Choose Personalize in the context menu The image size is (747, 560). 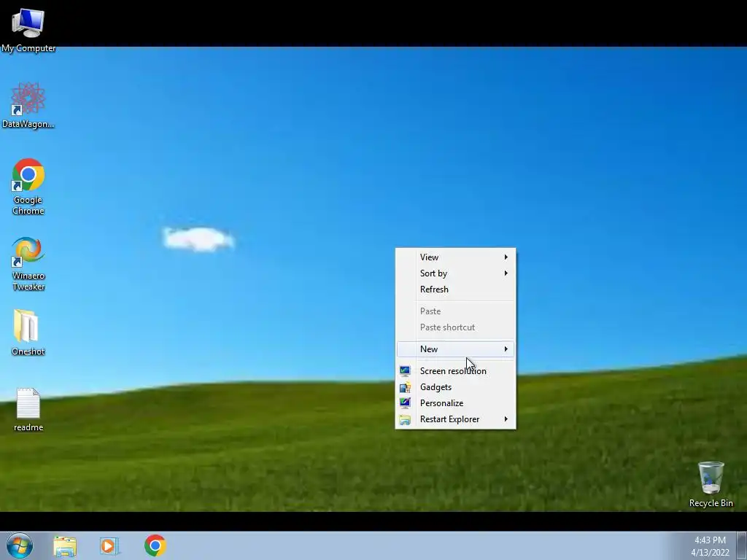[455, 402]
